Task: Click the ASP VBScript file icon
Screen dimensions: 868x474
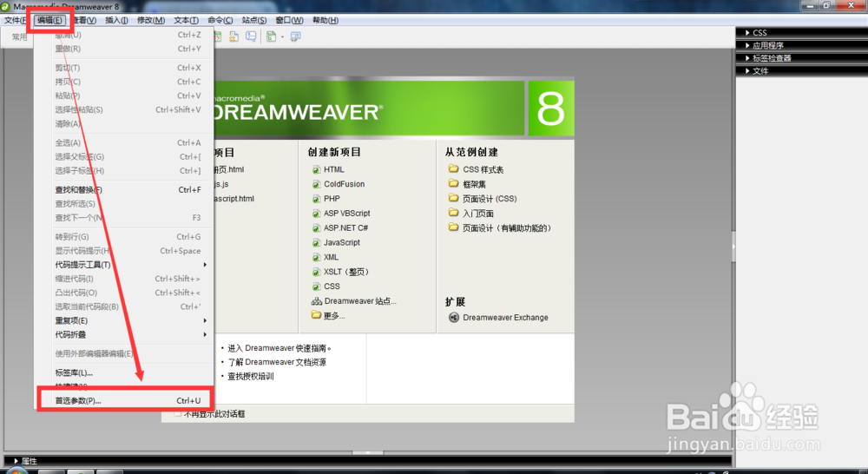Action: pos(316,214)
